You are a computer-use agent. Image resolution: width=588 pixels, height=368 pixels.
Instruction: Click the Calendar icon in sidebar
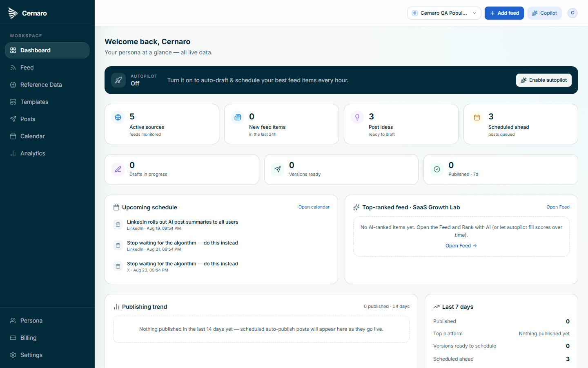point(13,136)
